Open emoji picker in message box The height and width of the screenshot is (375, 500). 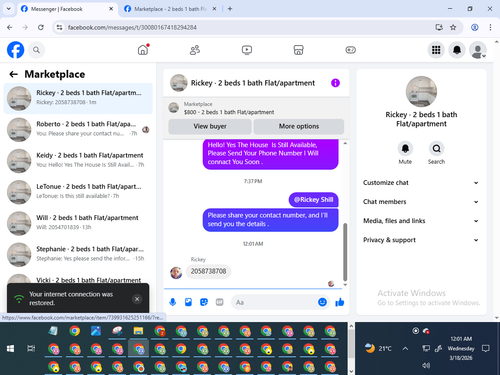click(x=322, y=302)
